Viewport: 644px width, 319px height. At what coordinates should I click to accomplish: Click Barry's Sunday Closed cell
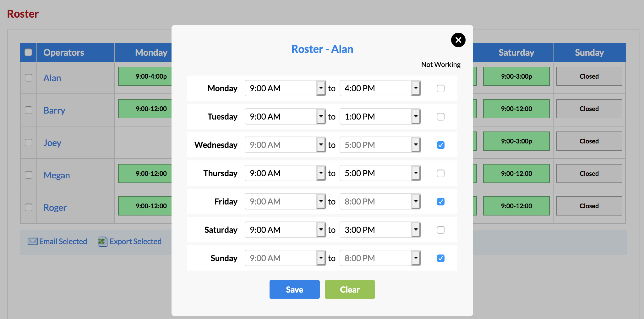pyautogui.click(x=589, y=109)
